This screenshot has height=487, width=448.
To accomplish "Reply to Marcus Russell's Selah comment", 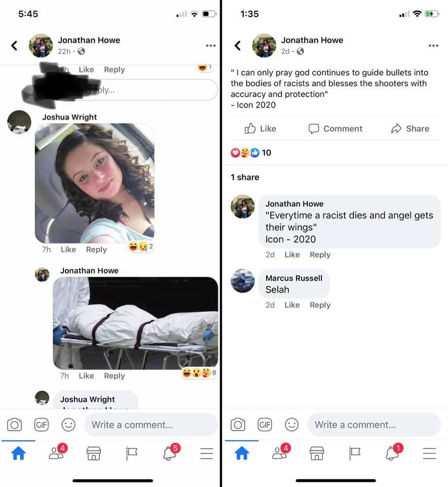I will (x=320, y=305).
